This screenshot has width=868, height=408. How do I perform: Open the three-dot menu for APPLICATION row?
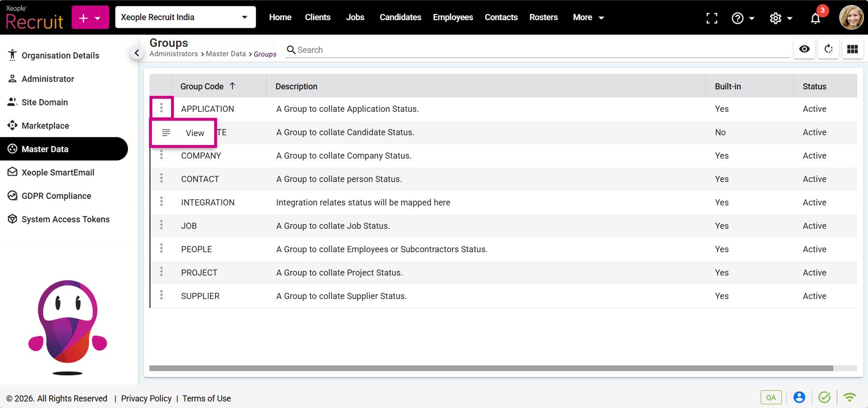(162, 108)
